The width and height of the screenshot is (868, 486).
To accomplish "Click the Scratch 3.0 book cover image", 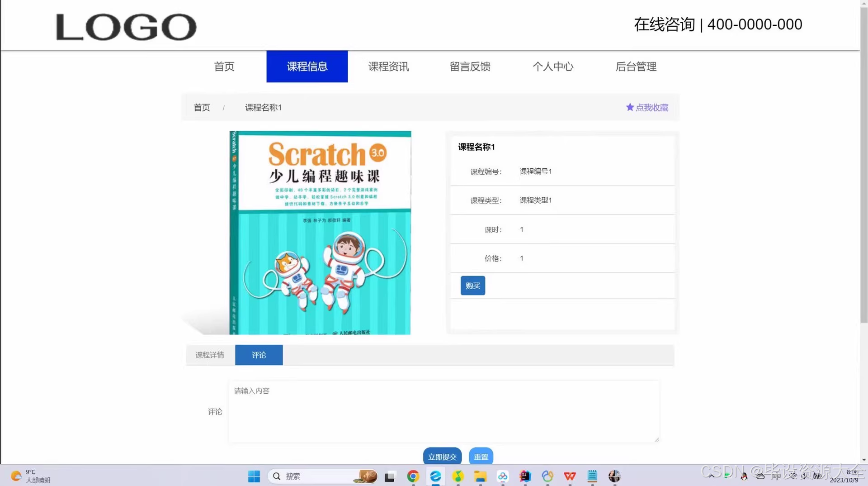I will [x=320, y=233].
